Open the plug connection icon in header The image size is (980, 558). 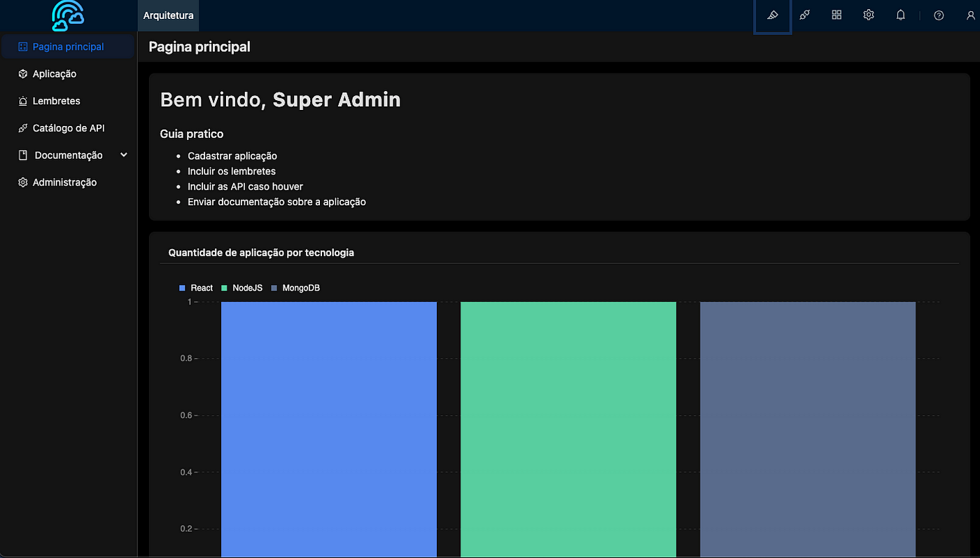pos(805,15)
